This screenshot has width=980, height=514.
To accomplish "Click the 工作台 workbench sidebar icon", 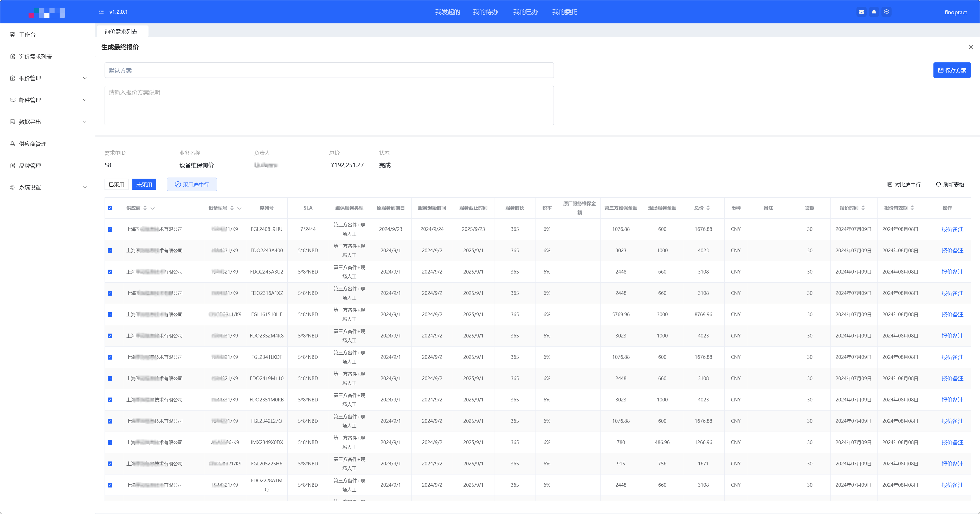I will [x=12, y=35].
